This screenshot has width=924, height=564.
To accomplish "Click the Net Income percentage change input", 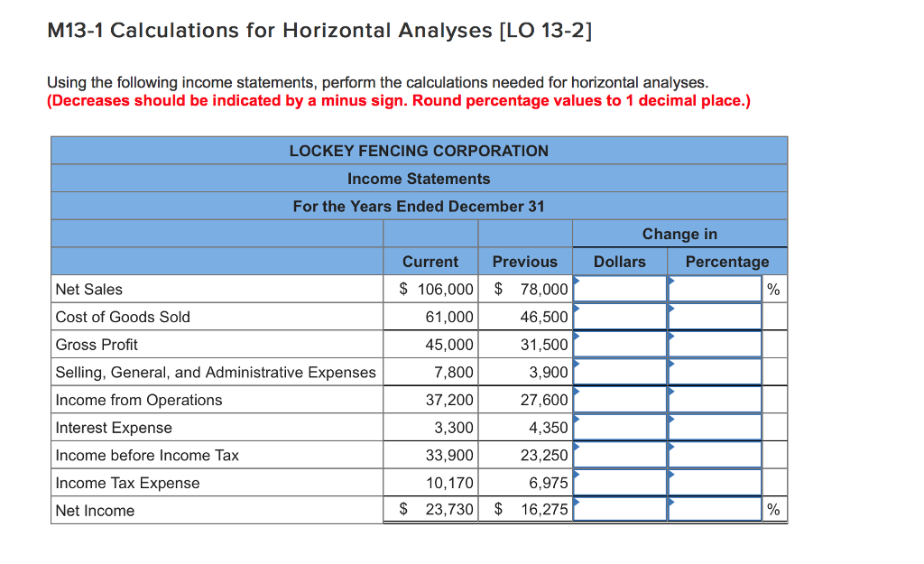I will click(x=714, y=509).
